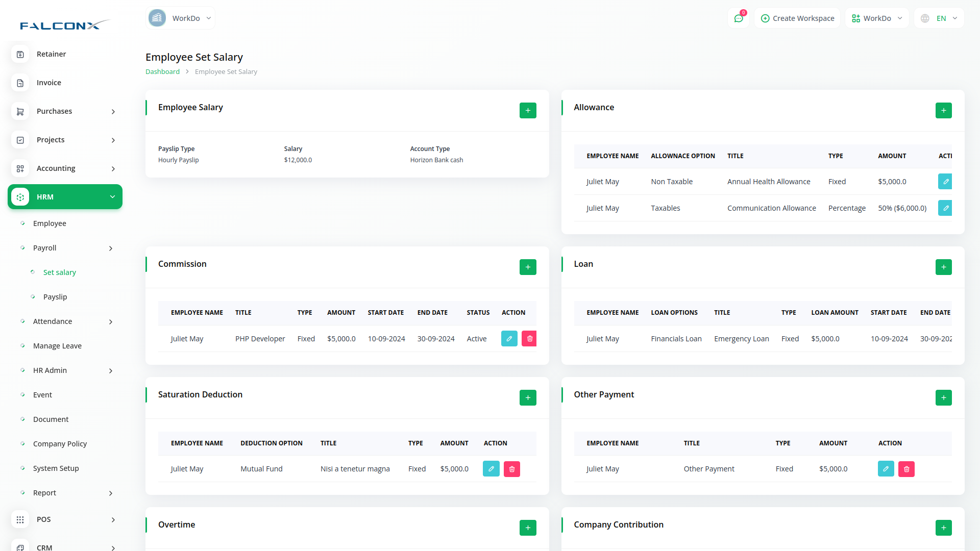Edit Juliet May's Commission entry

(509, 339)
